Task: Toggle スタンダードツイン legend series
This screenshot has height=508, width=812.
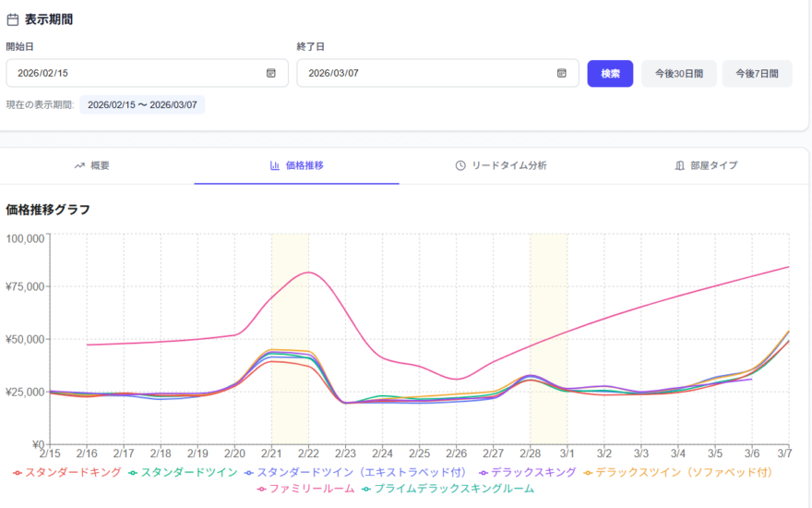Action: click(x=183, y=472)
